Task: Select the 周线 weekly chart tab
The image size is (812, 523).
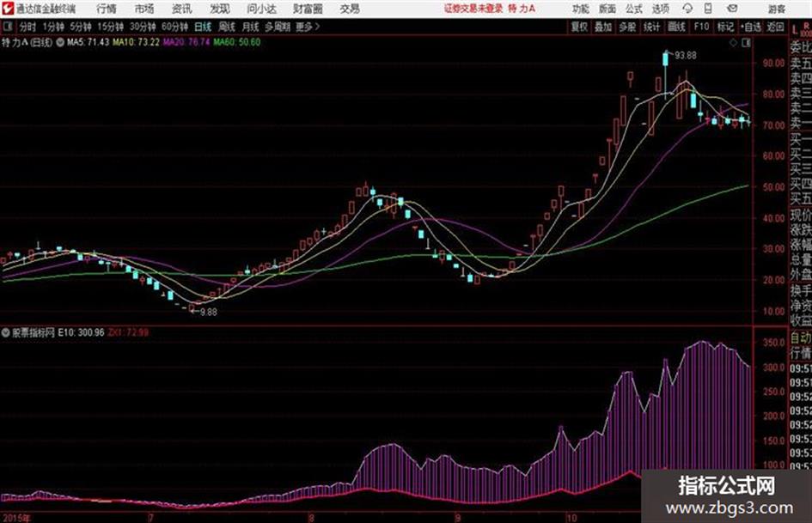Action: coord(226,27)
